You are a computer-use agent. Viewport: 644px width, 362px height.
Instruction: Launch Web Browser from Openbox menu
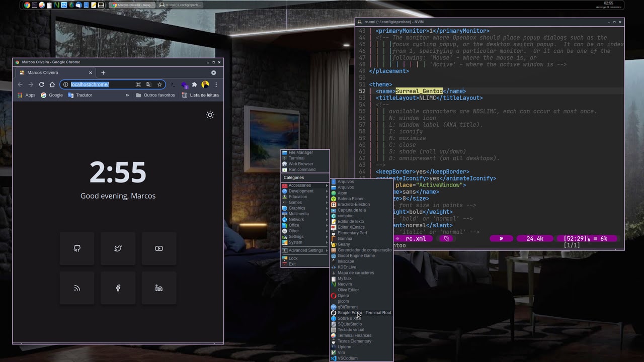click(305, 164)
